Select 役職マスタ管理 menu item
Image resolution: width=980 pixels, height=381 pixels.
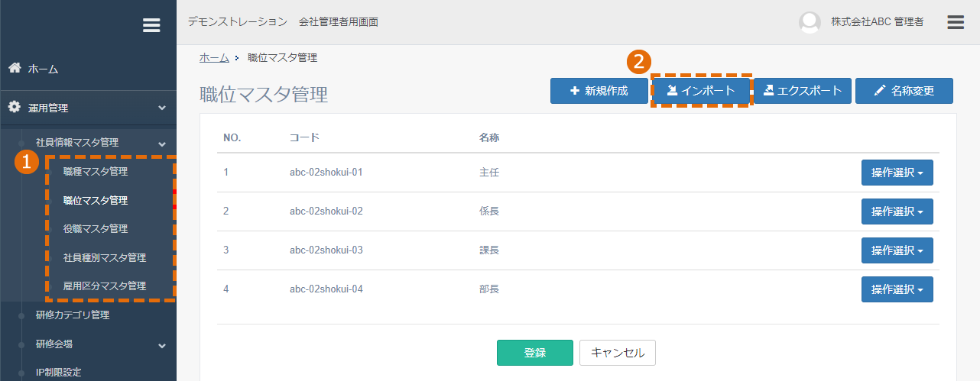96,228
